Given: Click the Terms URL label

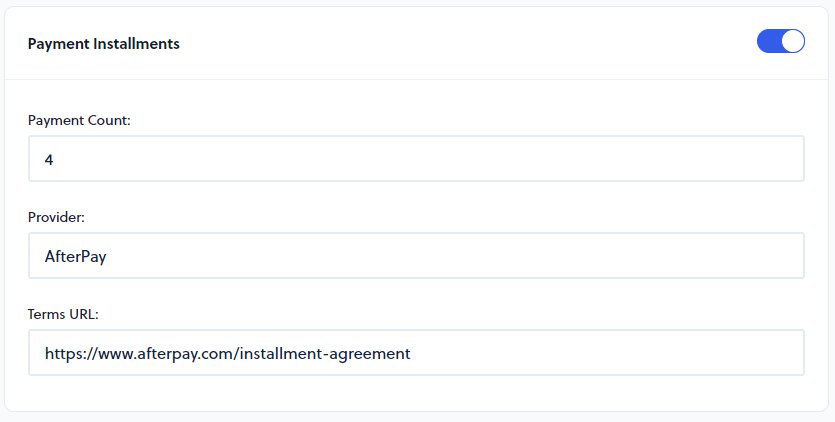Looking at the screenshot, I should point(63,314).
